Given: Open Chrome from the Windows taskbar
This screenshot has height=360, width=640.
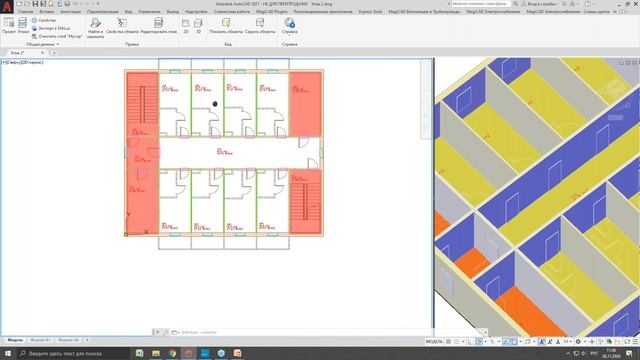Looking at the screenshot, I should (172, 353).
